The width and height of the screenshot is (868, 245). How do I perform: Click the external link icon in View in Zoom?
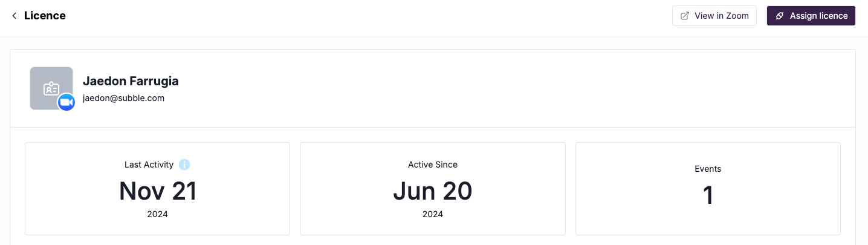(x=685, y=16)
